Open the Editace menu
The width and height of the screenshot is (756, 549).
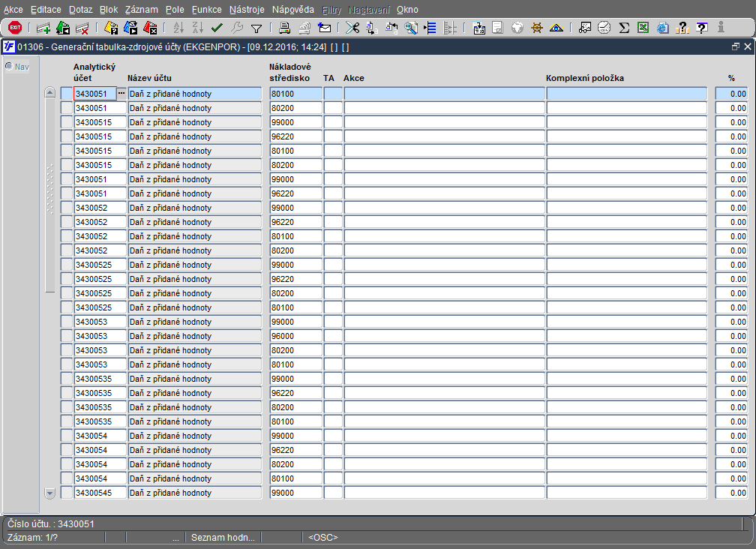click(46, 10)
